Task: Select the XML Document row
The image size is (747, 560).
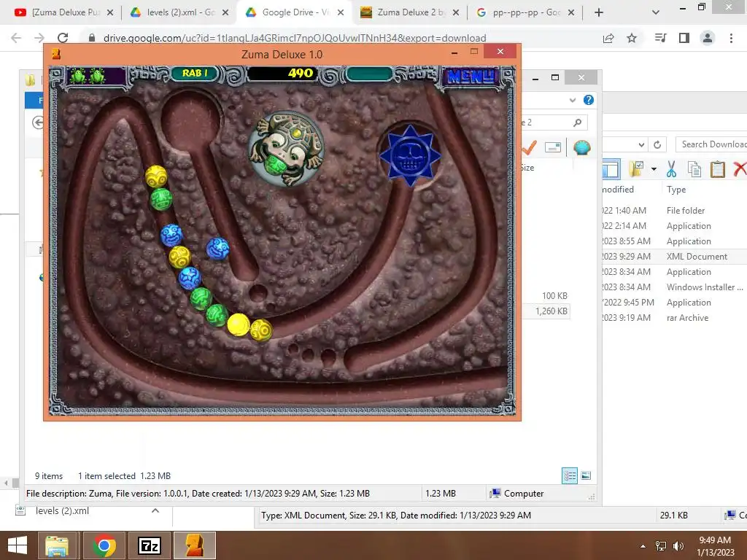Action: [673, 257]
